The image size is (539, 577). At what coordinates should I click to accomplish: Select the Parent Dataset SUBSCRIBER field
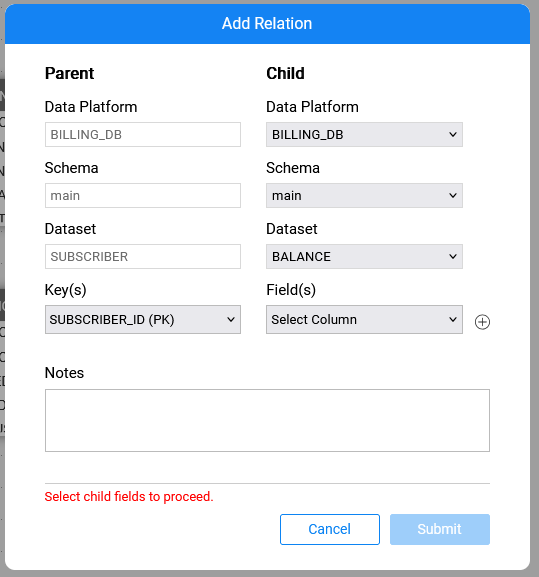[143, 256]
